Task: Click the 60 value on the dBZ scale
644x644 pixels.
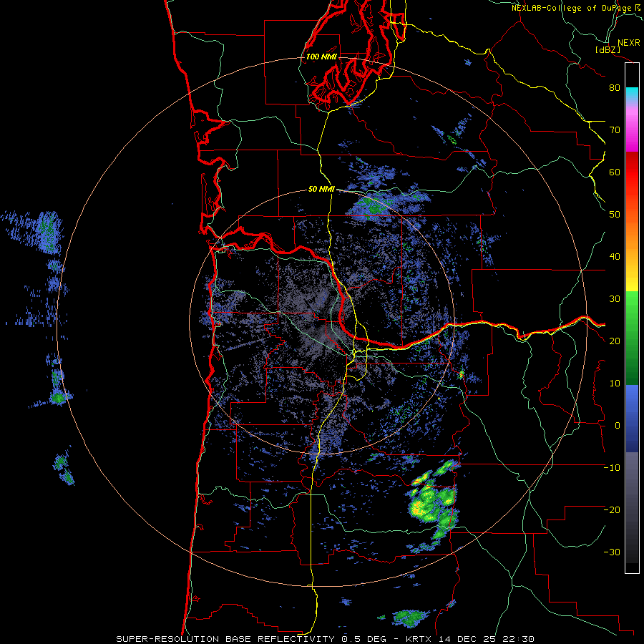Action: coord(615,172)
